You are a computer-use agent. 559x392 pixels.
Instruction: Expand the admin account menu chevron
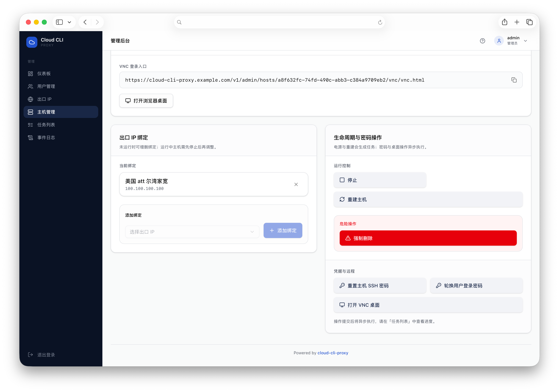[525, 41]
